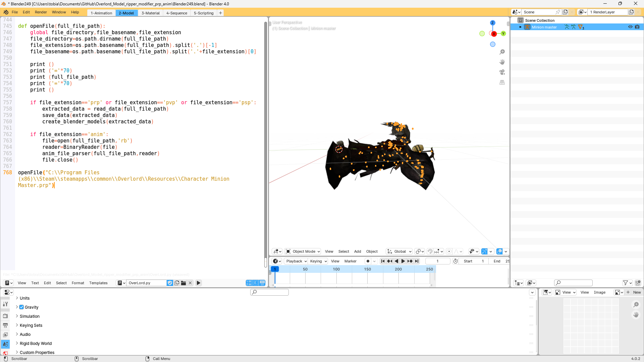This screenshot has height=362, width=644.
Task: Toggle proportional editing in viewport
Action: (x=449, y=251)
